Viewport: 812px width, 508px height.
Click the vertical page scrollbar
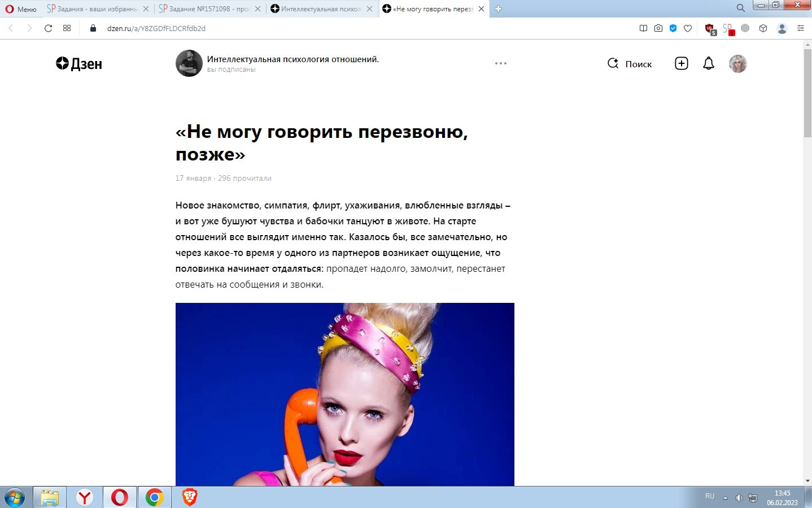[807, 263]
